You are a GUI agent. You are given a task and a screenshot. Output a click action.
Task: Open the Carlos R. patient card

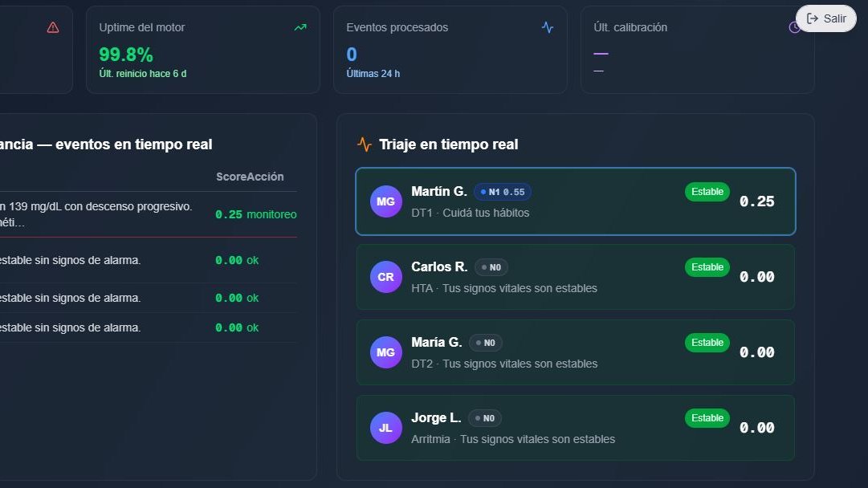pyautogui.click(x=576, y=277)
